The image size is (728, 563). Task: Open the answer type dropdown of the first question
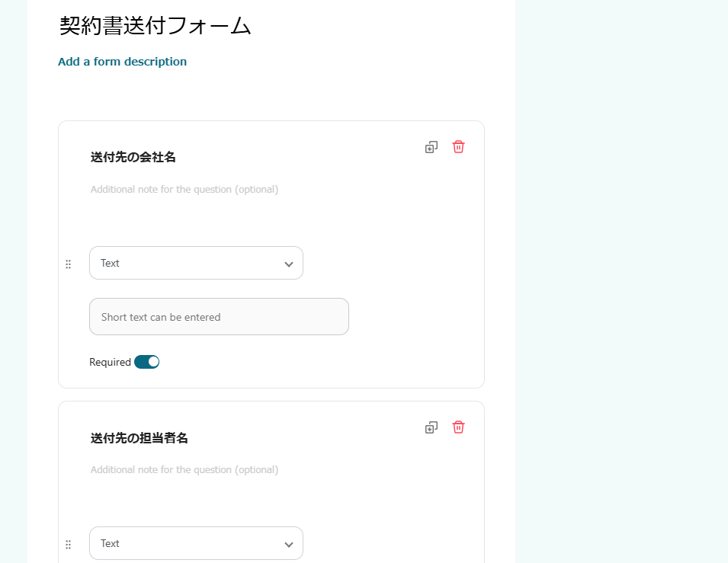[x=196, y=263]
